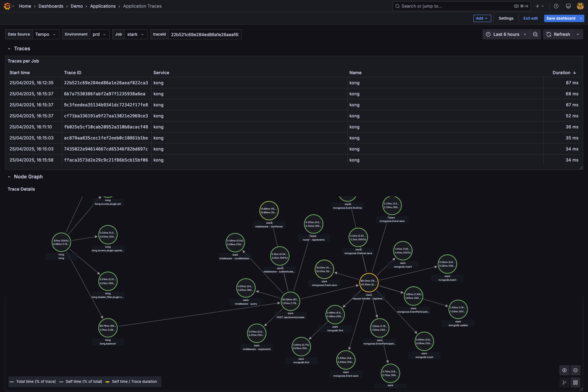Image resolution: width=588 pixels, height=392 pixels.
Task: Select kong.header_filter.plugin node circle
Action: pyautogui.click(x=108, y=281)
